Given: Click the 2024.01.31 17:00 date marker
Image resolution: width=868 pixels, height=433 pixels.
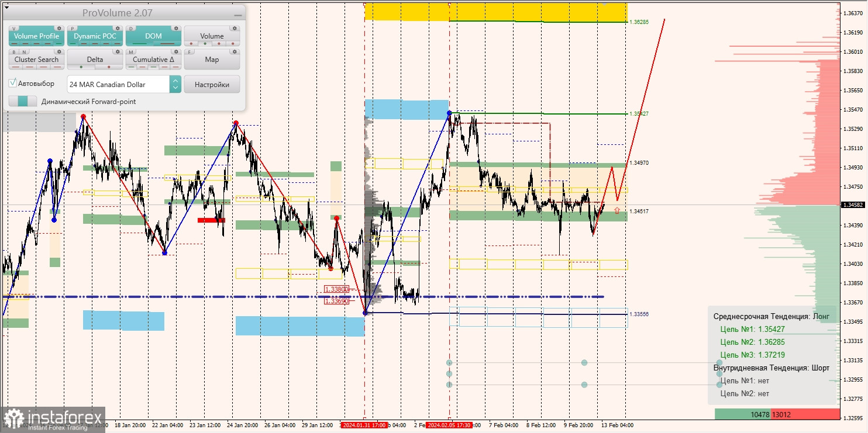Looking at the screenshot, I should click(364, 425).
